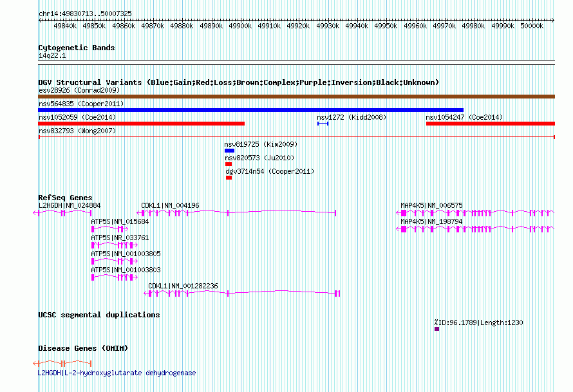Click the CDKL1|NM_001282236 gene label
The height and width of the screenshot is (392, 573).
(x=183, y=286)
